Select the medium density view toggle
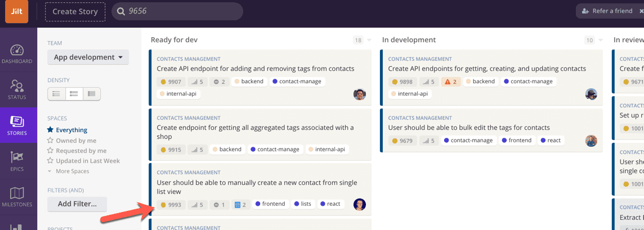 click(x=74, y=94)
